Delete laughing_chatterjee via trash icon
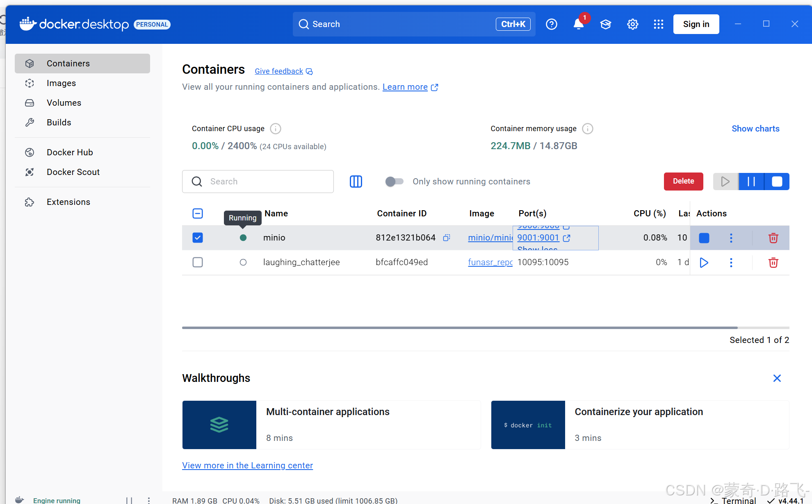Viewport: 812px width, 504px height. tap(773, 263)
